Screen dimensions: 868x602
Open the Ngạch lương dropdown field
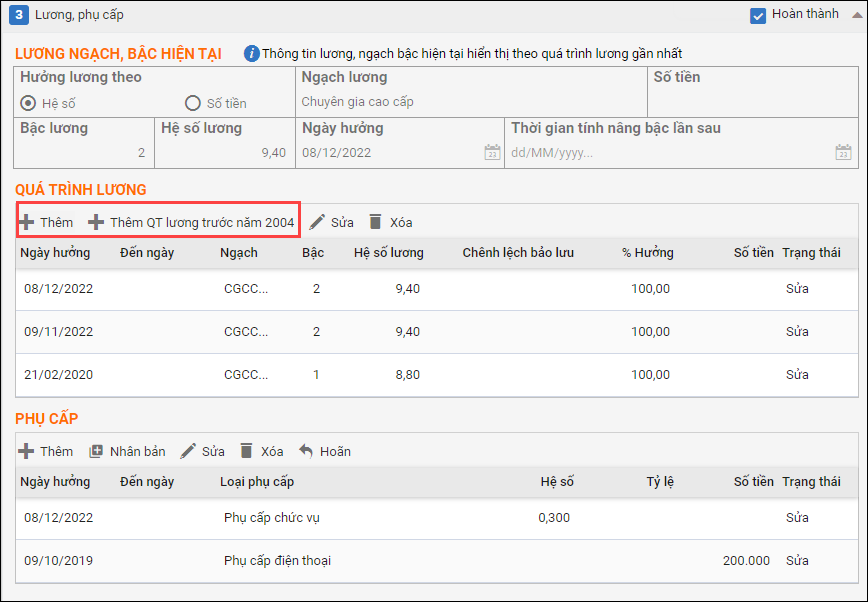(470, 102)
